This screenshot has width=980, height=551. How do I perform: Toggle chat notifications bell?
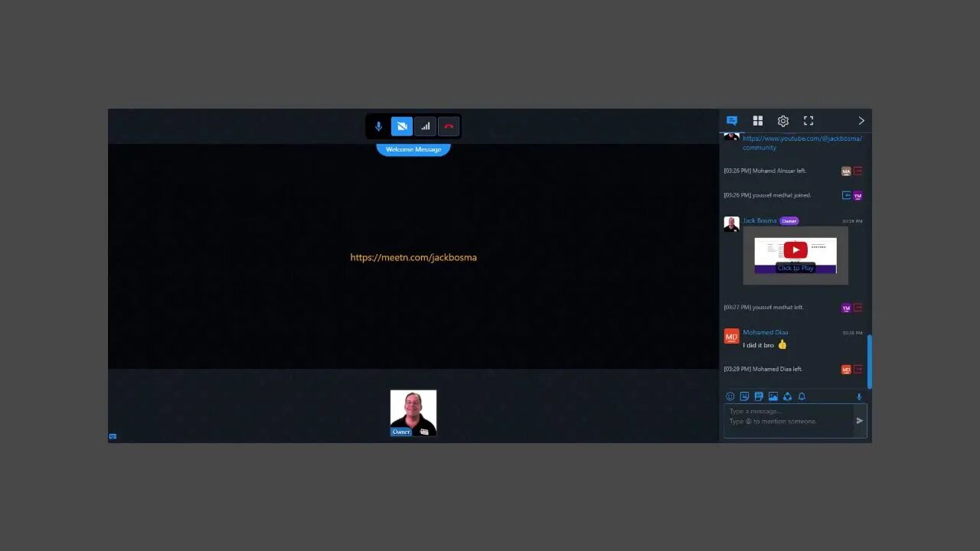click(x=802, y=396)
